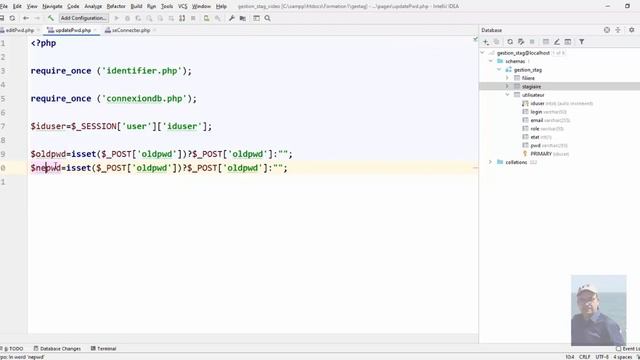Viewport: 640px width, 360px height.
Task: Collapse the gestion_stag schema node
Action: pos(499,70)
